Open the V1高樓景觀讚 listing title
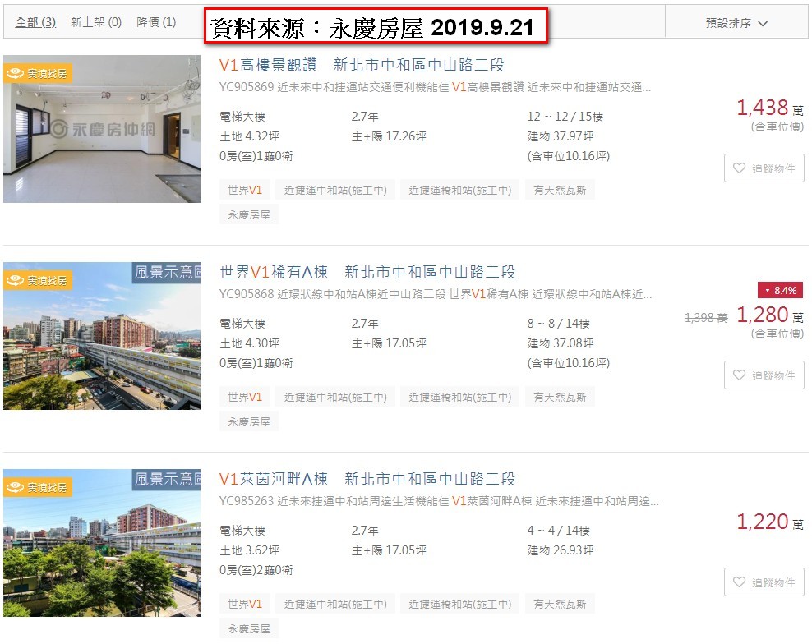The height and width of the screenshot is (644, 812). coord(362,65)
